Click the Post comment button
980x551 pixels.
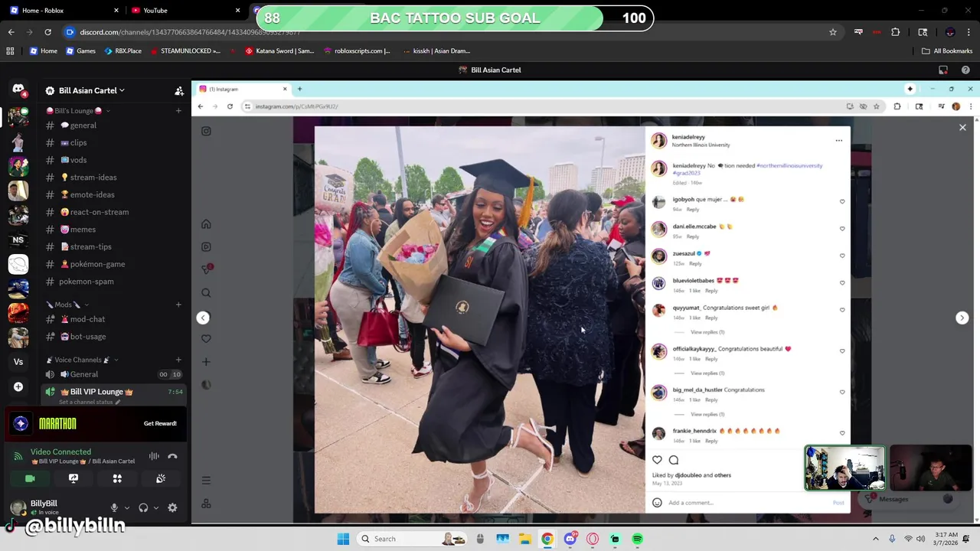[838, 503]
